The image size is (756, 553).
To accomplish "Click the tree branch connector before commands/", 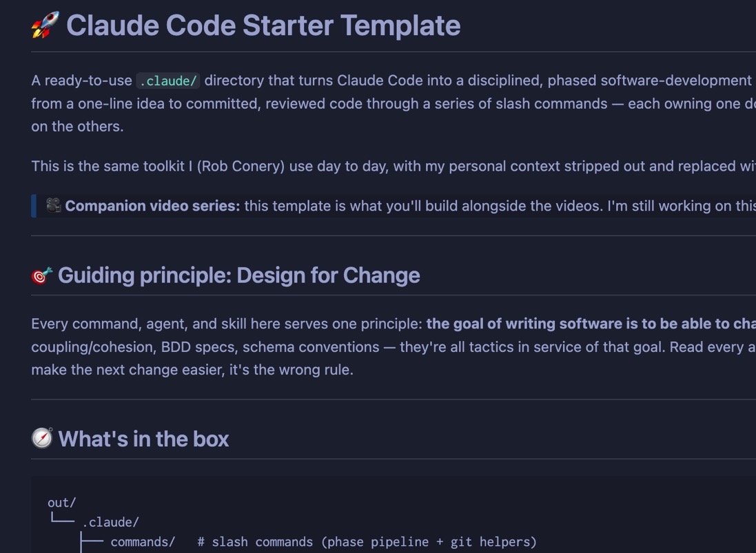I will [92, 542].
